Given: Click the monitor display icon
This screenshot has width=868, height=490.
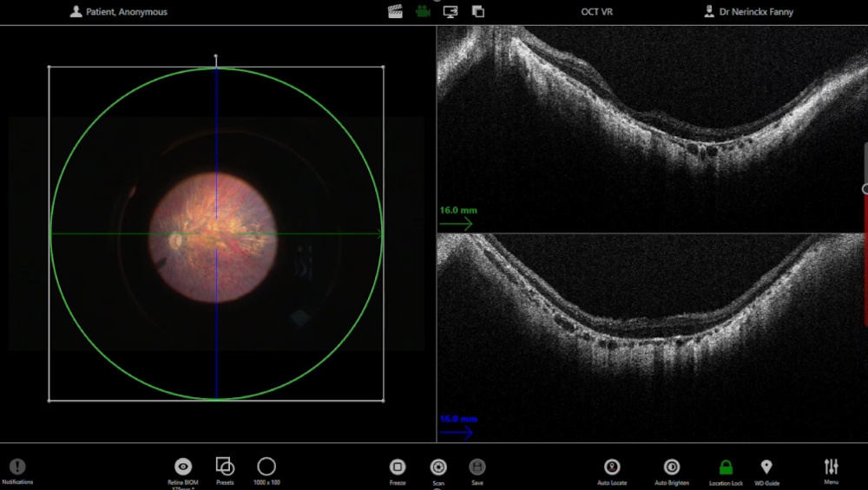Looking at the screenshot, I should point(450,12).
